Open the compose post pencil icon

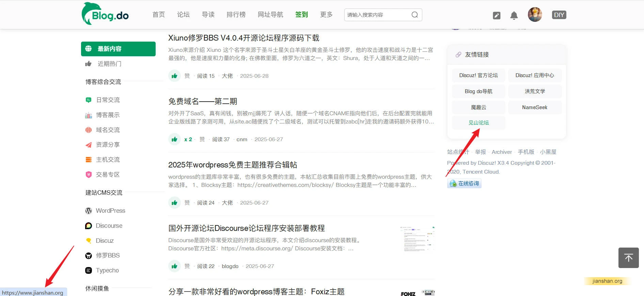[497, 15]
